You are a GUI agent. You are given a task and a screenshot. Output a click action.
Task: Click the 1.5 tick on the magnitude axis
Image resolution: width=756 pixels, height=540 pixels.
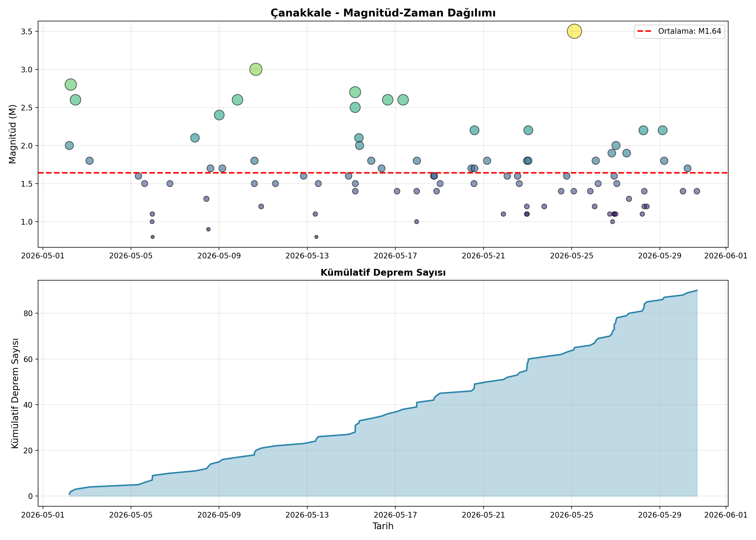pyautogui.click(x=27, y=184)
